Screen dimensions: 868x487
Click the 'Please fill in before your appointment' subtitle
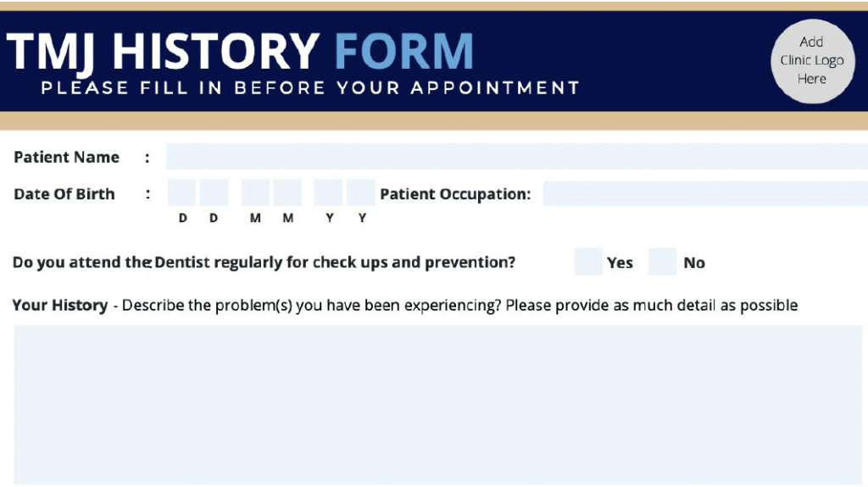coord(310,87)
